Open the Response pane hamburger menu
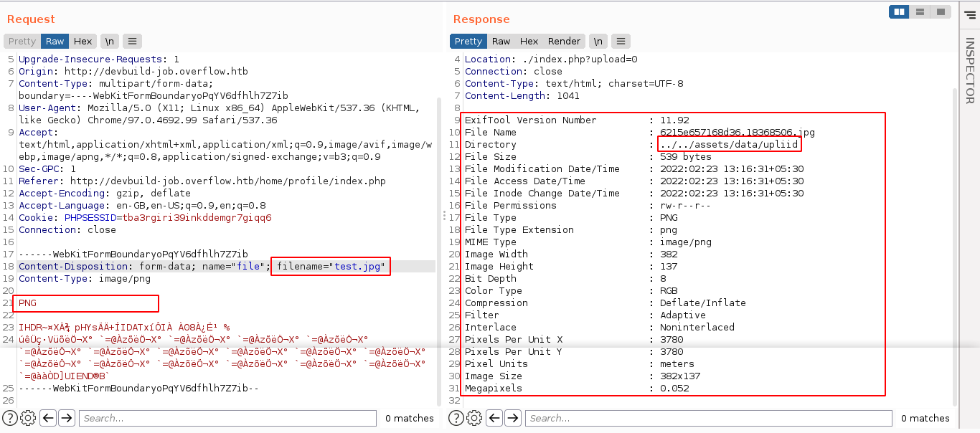The height and width of the screenshot is (433, 980). click(x=621, y=42)
